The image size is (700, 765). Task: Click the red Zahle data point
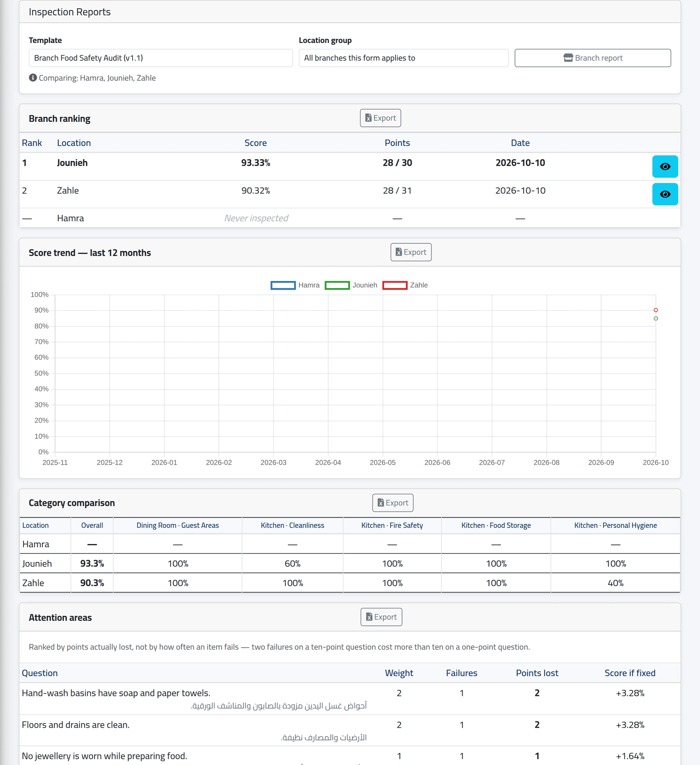[656, 310]
